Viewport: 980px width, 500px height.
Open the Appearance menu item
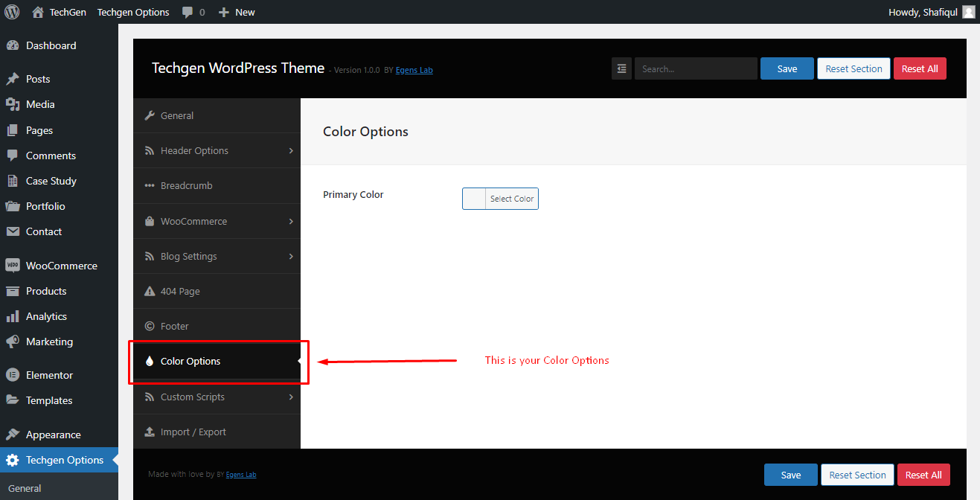coord(59,435)
